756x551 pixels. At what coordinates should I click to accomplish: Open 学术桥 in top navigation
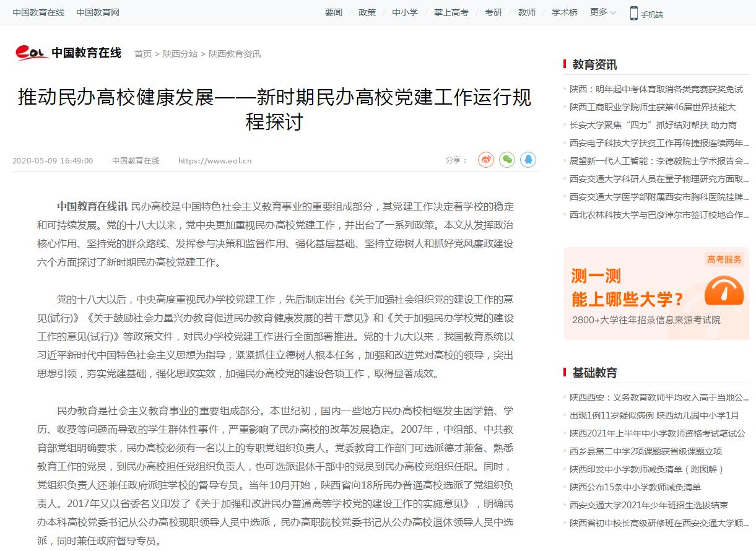click(x=565, y=12)
